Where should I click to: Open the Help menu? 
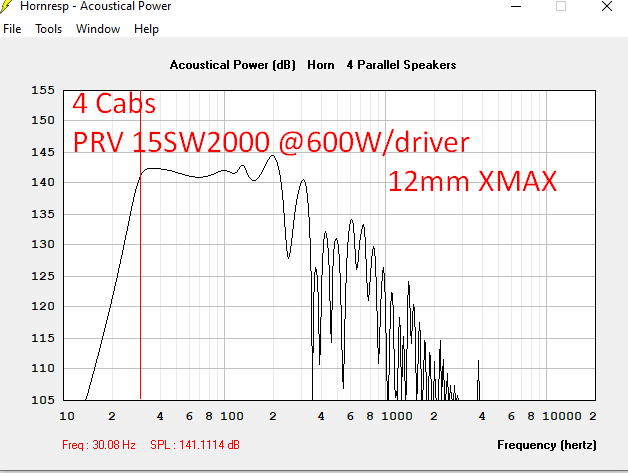pos(146,29)
